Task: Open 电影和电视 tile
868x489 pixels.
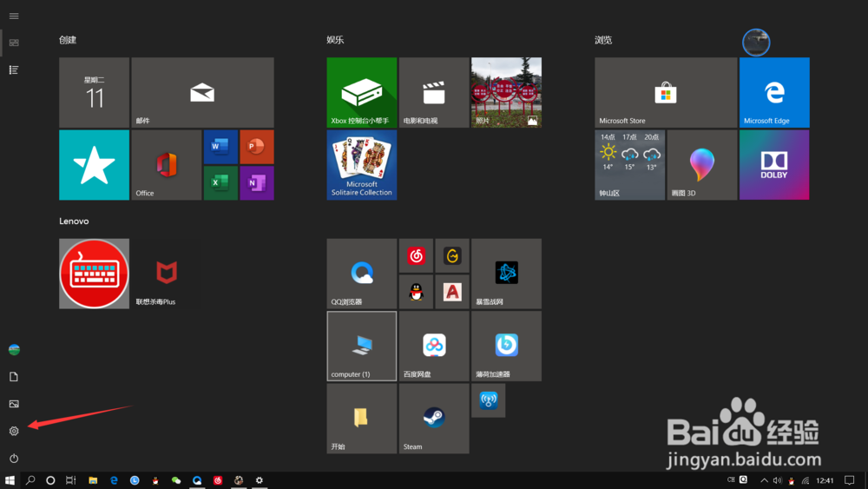Action: (434, 92)
